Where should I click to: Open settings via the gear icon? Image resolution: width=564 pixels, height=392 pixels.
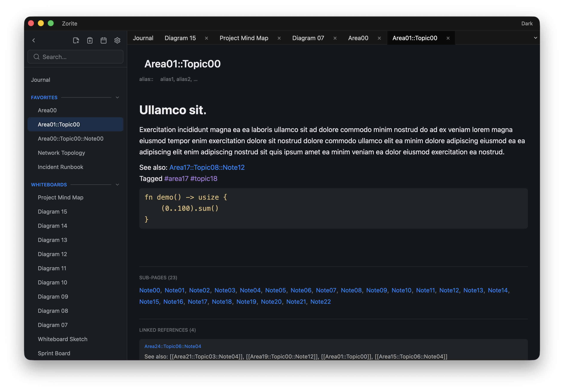tap(117, 40)
